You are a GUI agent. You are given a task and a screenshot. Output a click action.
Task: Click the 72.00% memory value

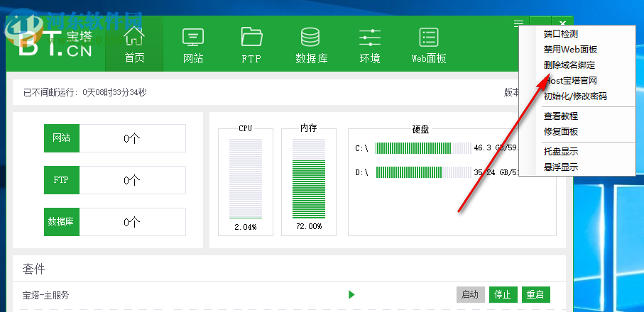click(309, 227)
